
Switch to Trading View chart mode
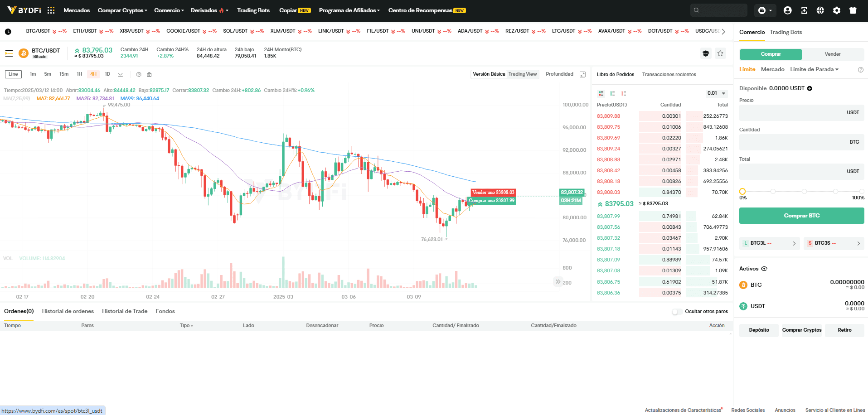[x=523, y=74]
